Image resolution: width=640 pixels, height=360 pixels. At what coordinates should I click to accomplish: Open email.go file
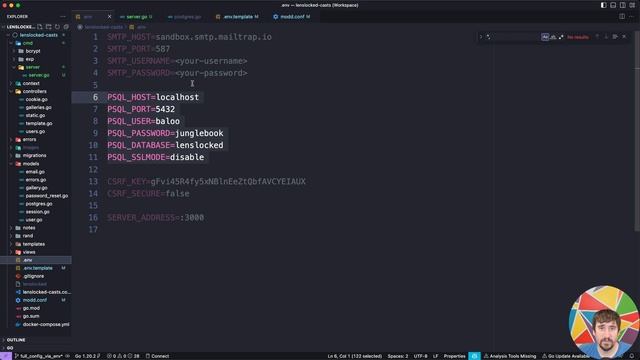[36, 172]
